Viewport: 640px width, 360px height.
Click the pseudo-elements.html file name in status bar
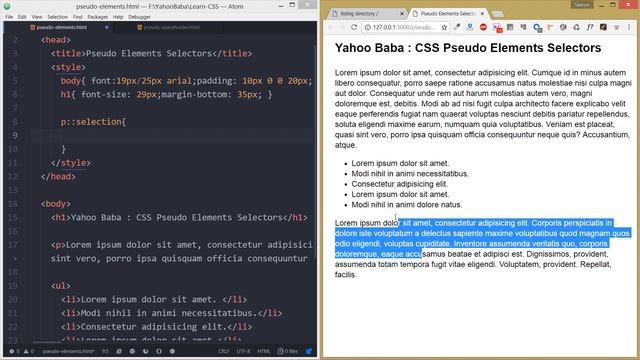pos(68,351)
